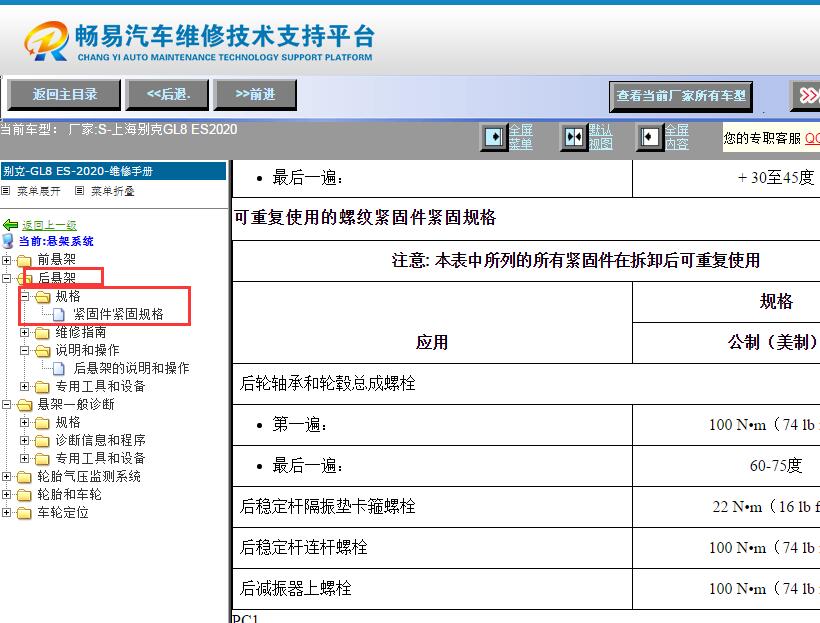
Task: Select the 前悬架 tree label
Action: [x=56, y=260]
